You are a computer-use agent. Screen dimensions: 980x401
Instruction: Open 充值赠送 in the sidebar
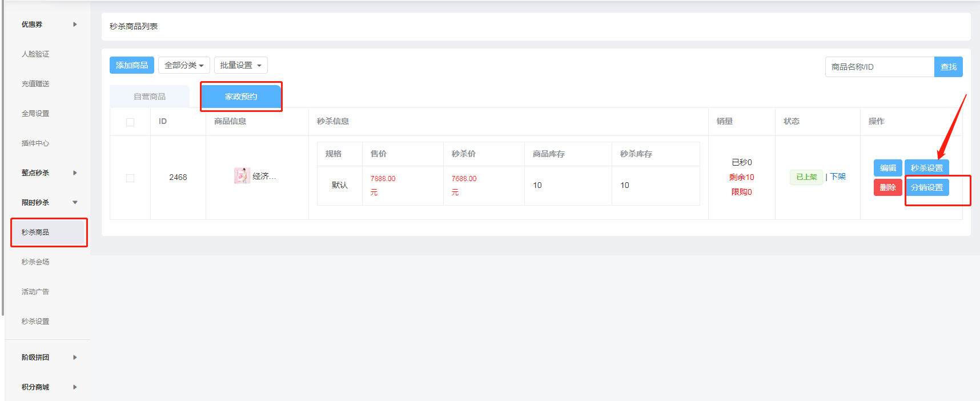pyautogui.click(x=35, y=84)
